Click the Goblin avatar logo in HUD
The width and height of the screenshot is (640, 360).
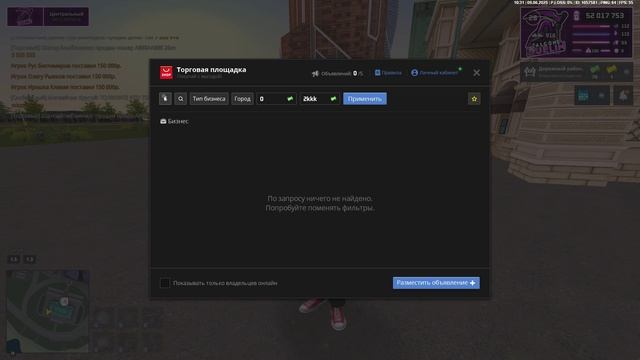click(545, 33)
